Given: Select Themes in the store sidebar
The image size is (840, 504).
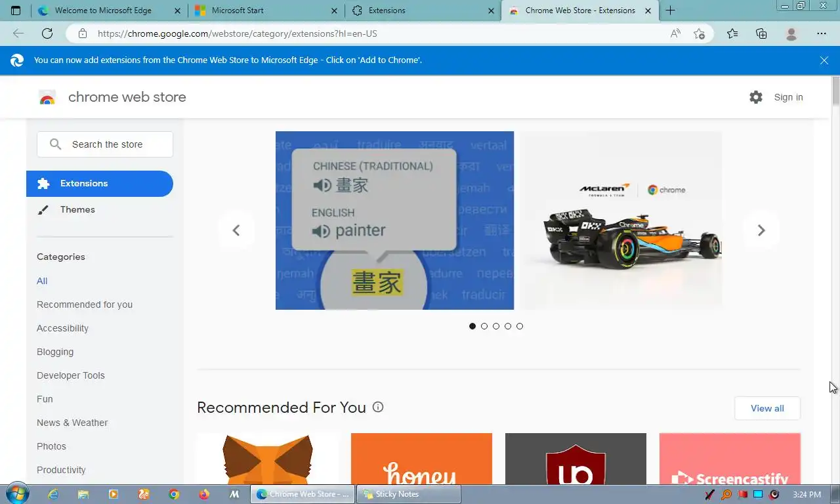Looking at the screenshot, I should pyautogui.click(x=77, y=210).
